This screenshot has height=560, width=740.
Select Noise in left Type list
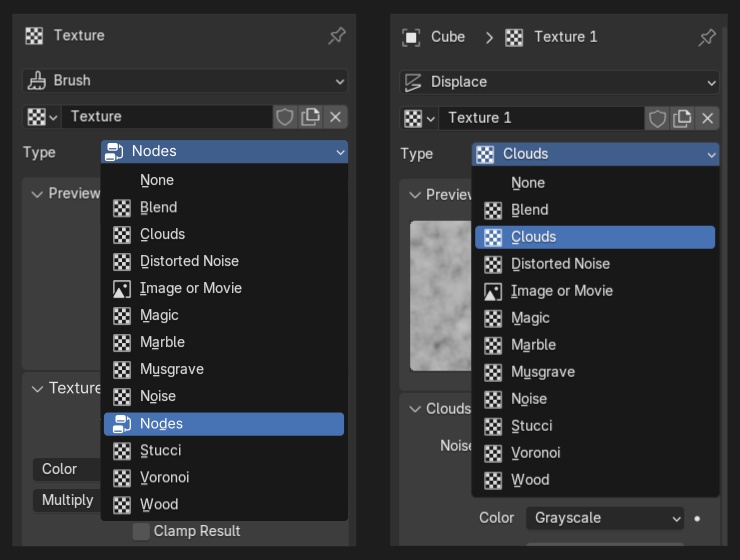pos(224,396)
